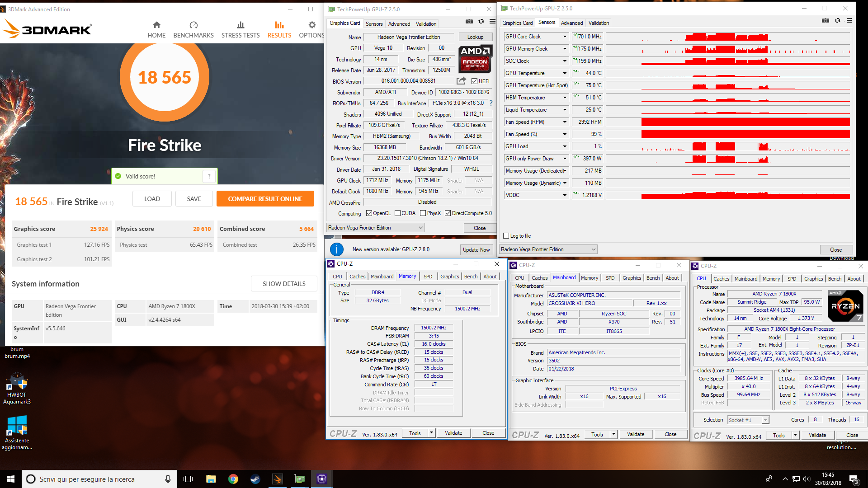Click the valid score help question mark
868x488 pixels.
click(x=209, y=176)
